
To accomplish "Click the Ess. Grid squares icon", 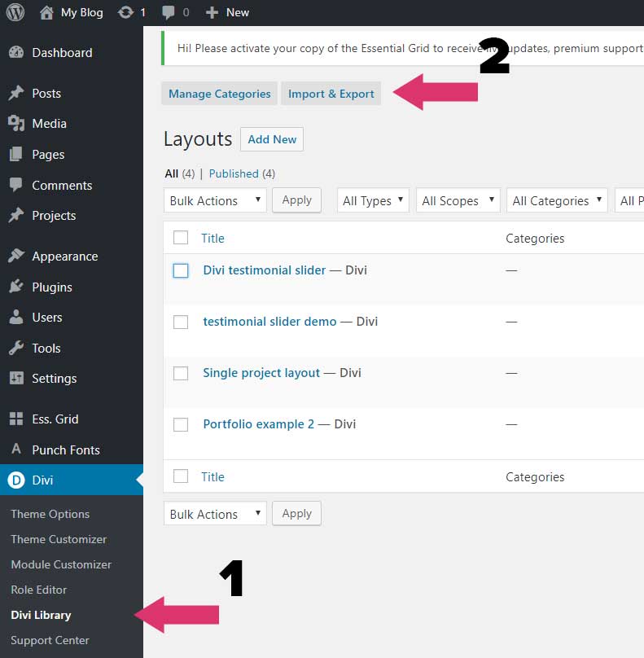I will (16, 419).
